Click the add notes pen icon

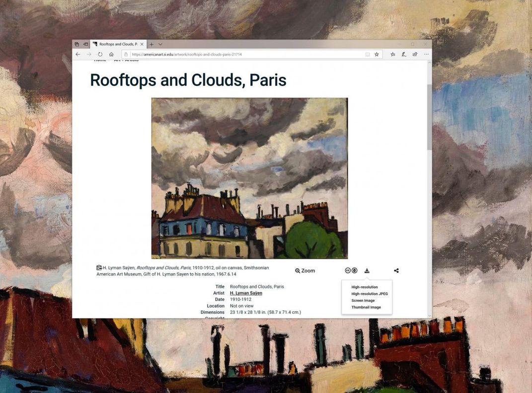tap(404, 54)
